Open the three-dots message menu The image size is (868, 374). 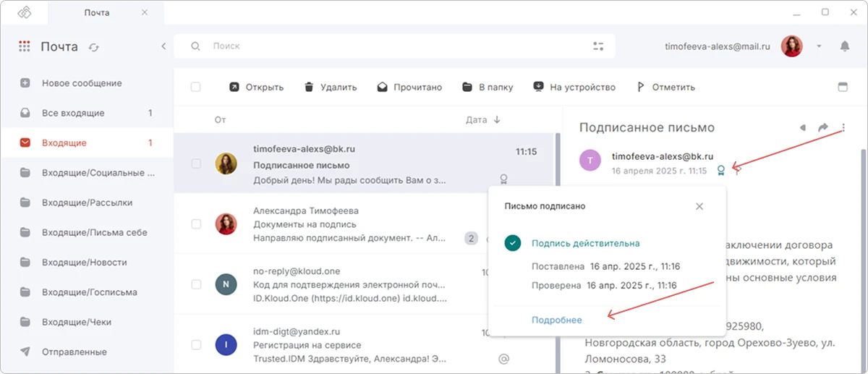pyautogui.click(x=843, y=127)
